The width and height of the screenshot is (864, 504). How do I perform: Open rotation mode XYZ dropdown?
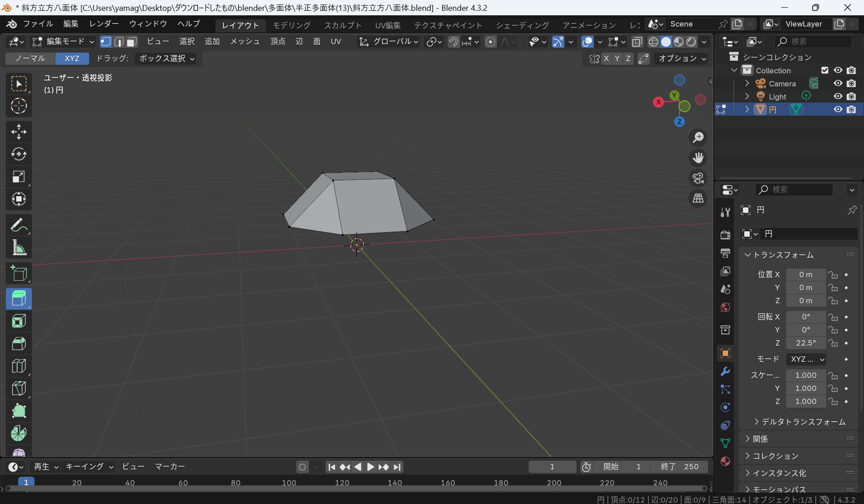tap(806, 359)
